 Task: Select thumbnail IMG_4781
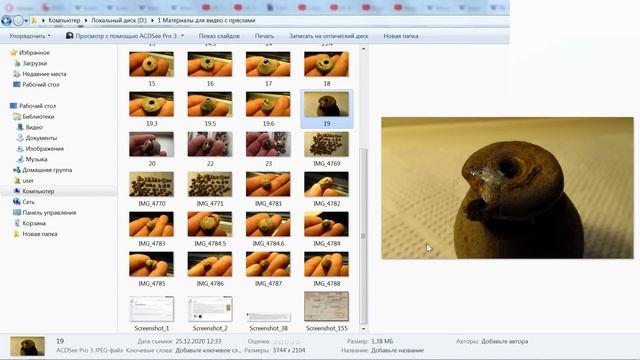pos(268,184)
